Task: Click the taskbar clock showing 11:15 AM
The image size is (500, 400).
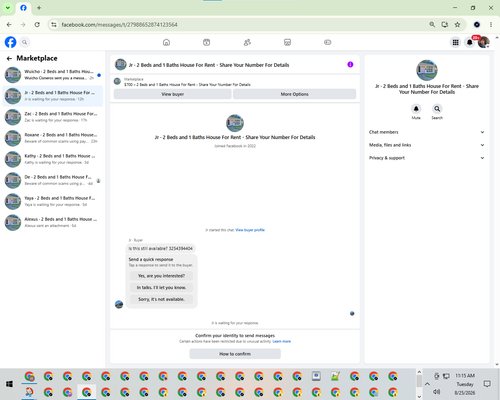Action: pyautogui.click(x=465, y=376)
